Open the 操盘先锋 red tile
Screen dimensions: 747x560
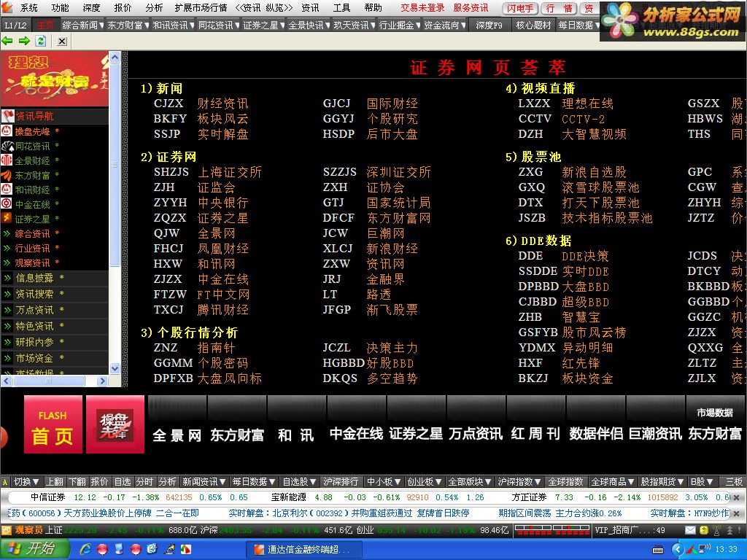(x=115, y=424)
